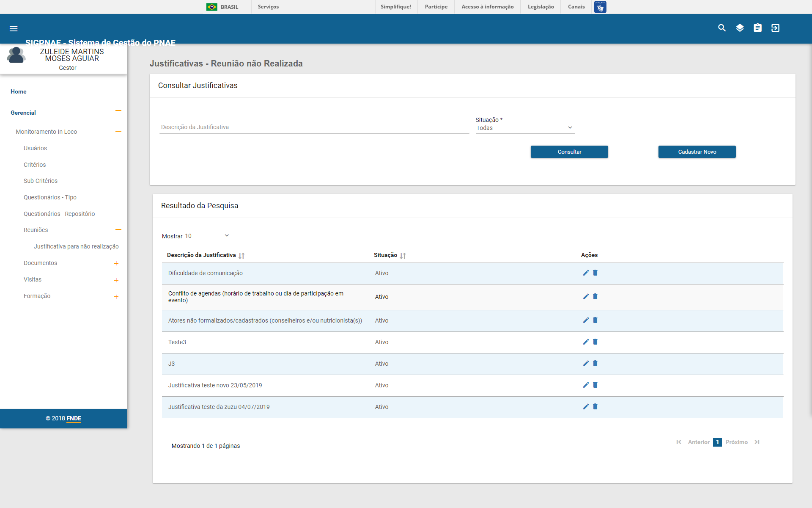This screenshot has width=812, height=508.
Task: Click the edit pencil for J3
Action: [x=586, y=364]
